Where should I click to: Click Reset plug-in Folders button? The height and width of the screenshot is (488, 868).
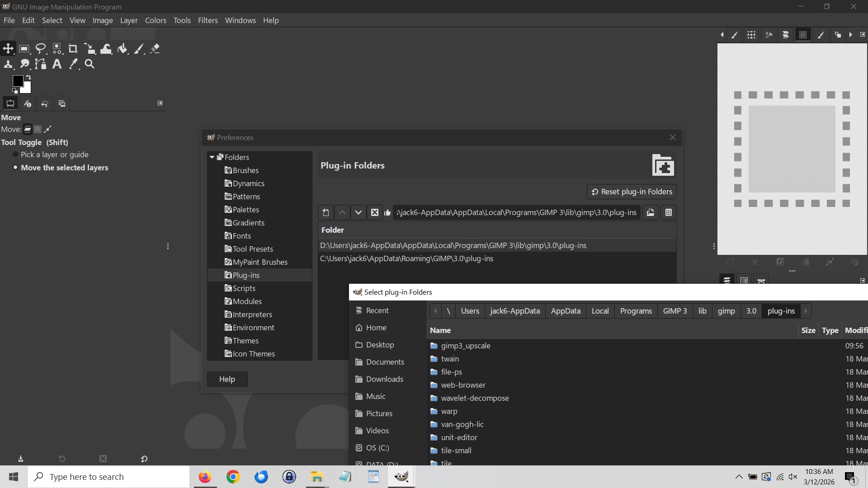point(631,192)
